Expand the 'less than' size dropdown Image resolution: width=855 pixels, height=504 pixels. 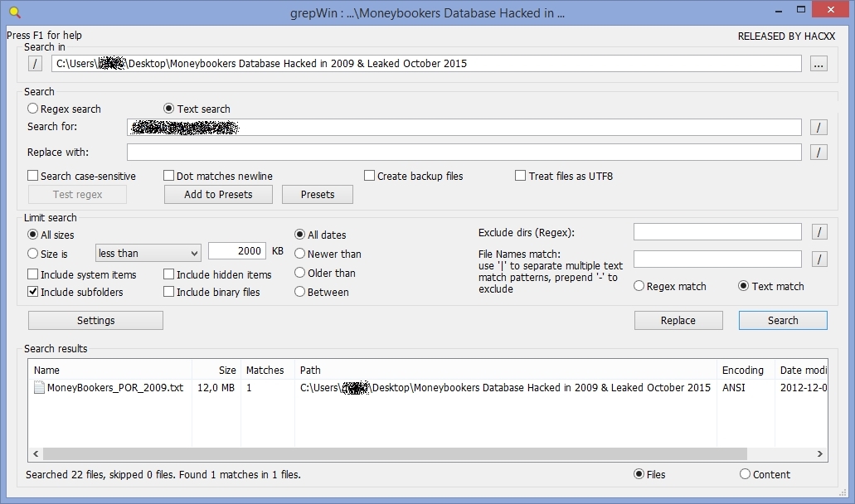coord(148,253)
